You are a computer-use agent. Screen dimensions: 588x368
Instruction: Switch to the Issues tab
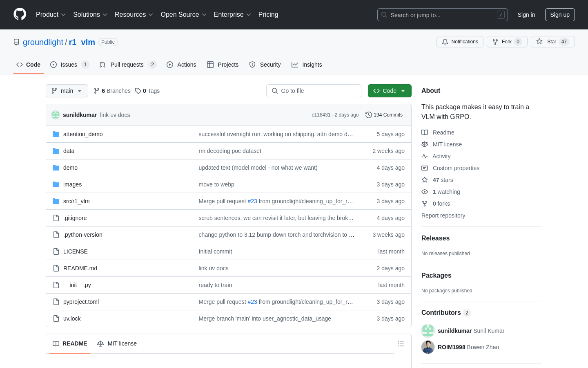tap(69, 65)
